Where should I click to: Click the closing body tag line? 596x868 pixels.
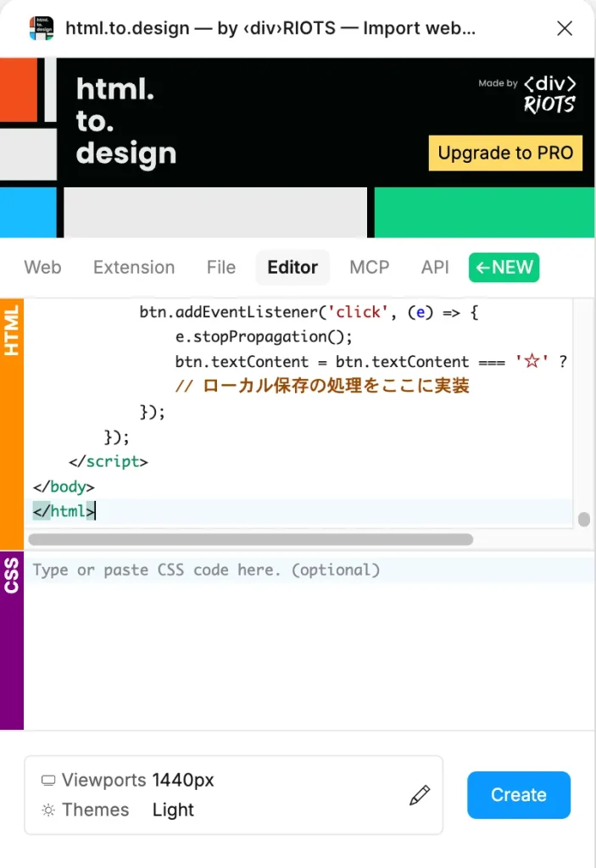pos(64,487)
